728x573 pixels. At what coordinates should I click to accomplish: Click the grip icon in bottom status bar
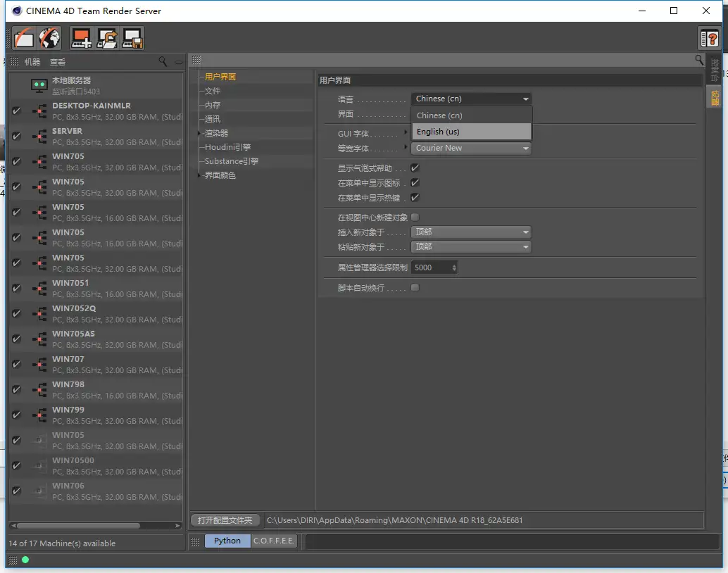coord(13,560)
